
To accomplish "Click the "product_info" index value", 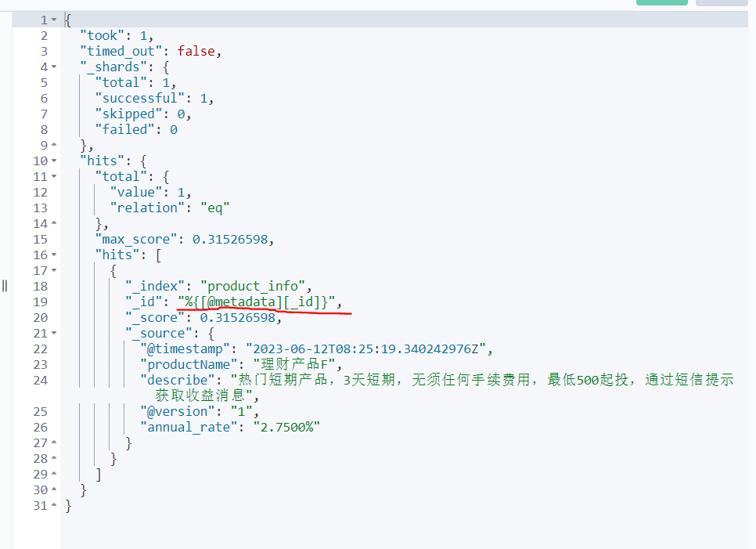I will (x=253, y=286).
